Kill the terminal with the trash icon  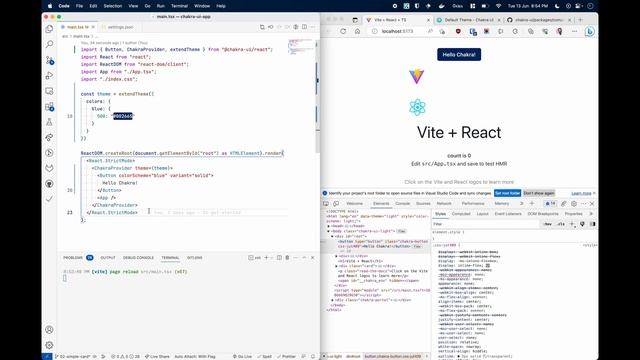[287, 258]
